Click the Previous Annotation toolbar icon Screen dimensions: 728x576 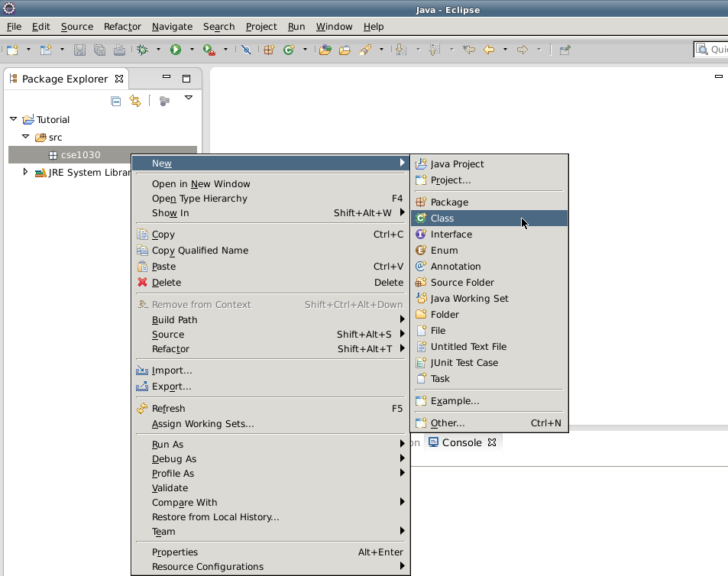click(x=435, y=50)
